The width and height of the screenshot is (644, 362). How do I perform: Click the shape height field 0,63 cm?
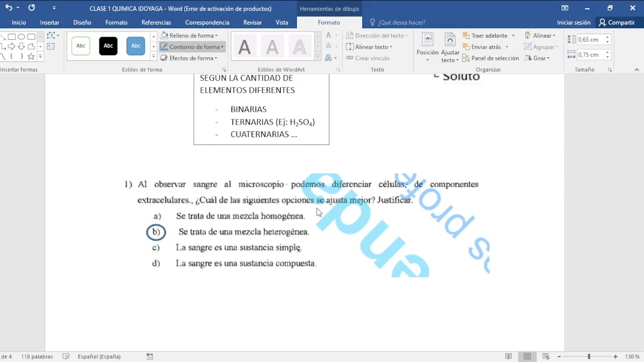pyautogui.click(x=590, y=40)
